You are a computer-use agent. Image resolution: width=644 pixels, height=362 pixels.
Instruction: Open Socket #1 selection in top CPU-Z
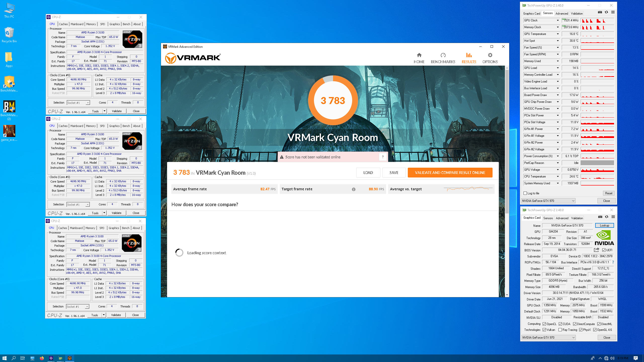click(x=78, y=103)
